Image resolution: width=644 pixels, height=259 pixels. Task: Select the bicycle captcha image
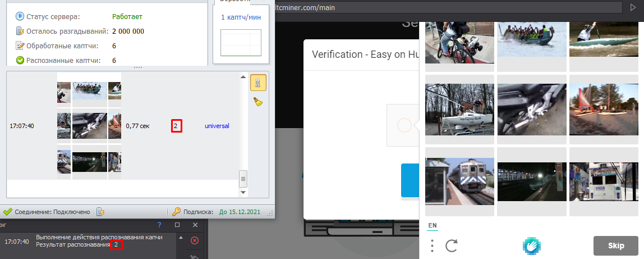[459, 43]
